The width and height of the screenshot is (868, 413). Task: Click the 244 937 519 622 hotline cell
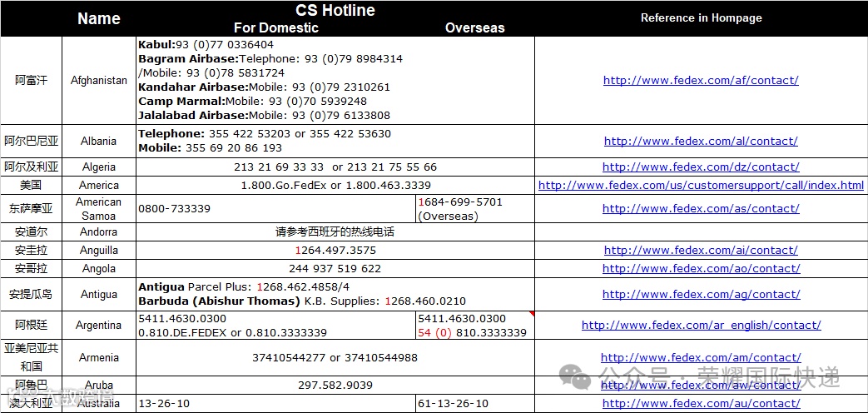coord(335,268)
